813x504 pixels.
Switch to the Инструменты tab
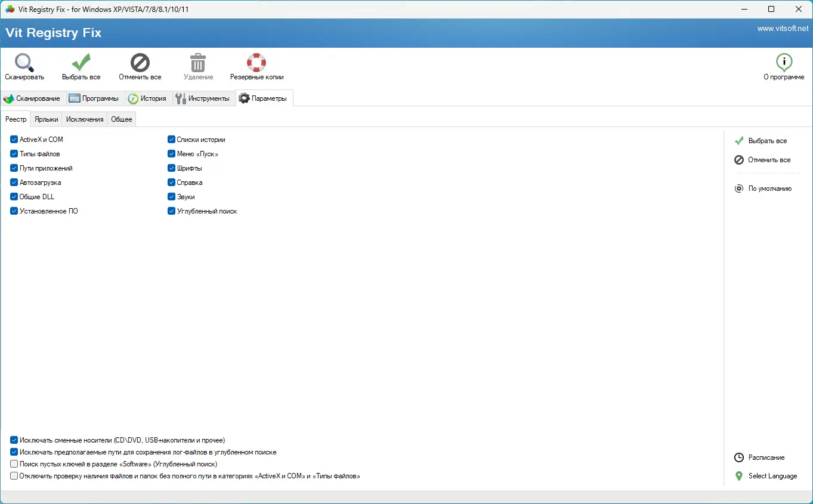(x=203, y=98)
